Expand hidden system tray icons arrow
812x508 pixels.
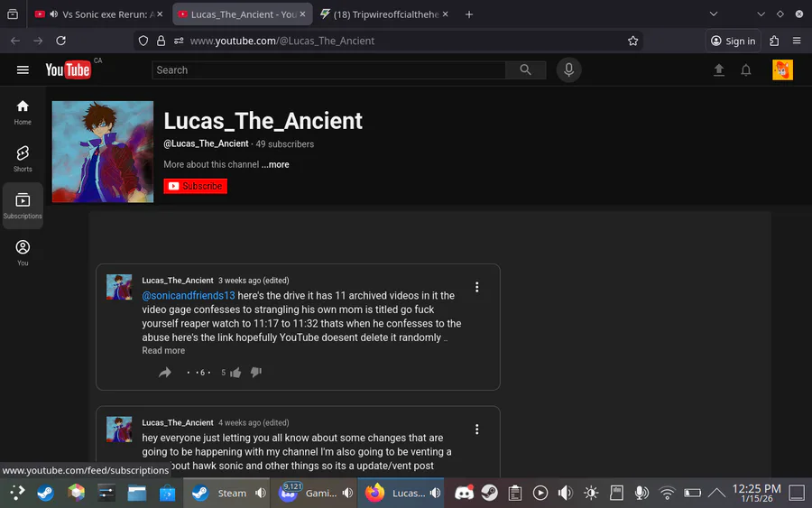pyautogui.click(x=716, y=493)
